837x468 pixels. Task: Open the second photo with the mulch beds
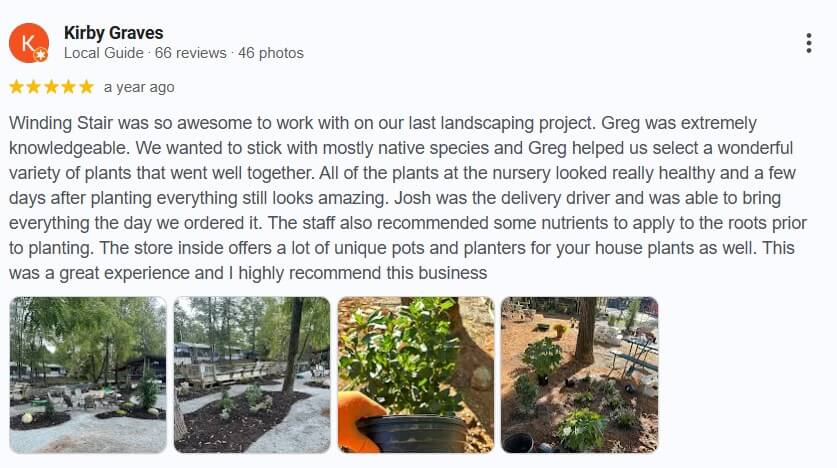[x=252, y=375]
